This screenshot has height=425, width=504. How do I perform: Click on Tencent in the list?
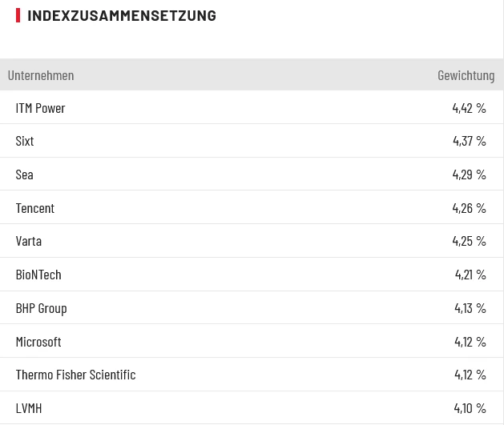pos(35,208)
